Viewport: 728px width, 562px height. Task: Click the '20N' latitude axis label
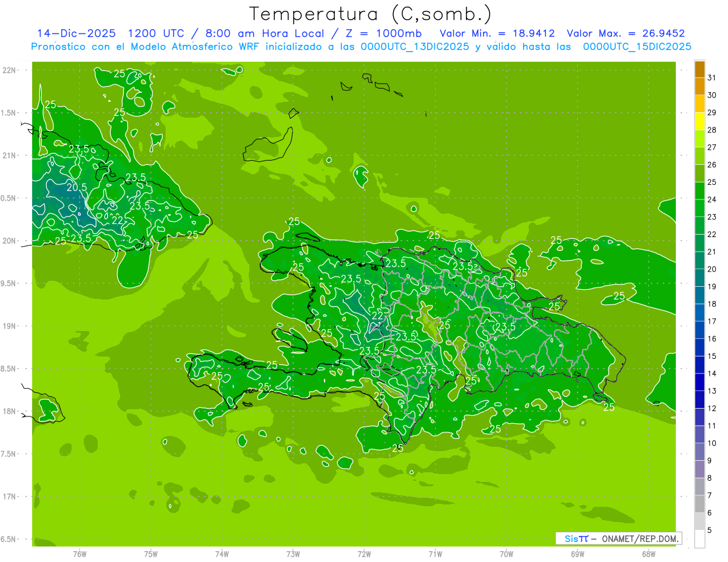click(8, 241)
